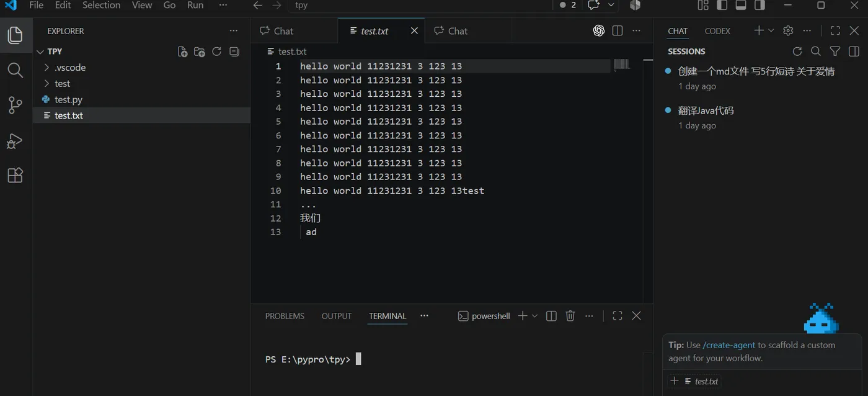
Task: Toggle the primary side bar layout button
Action: point(722,5)
